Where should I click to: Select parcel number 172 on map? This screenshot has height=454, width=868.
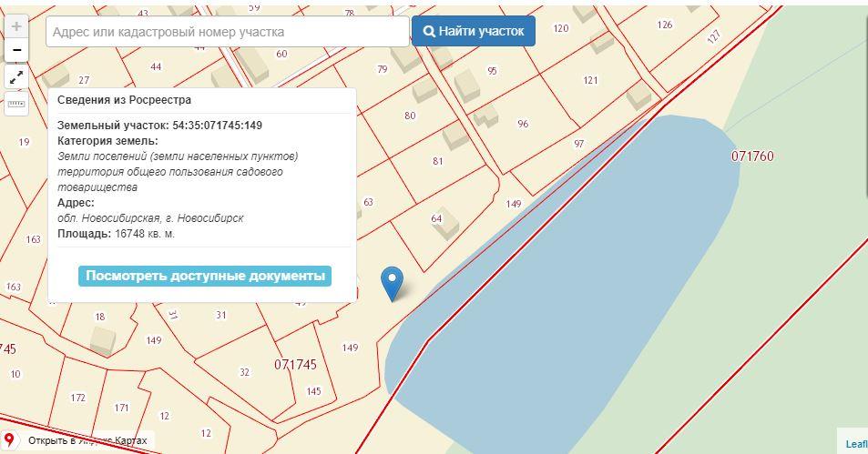[77, 398]
